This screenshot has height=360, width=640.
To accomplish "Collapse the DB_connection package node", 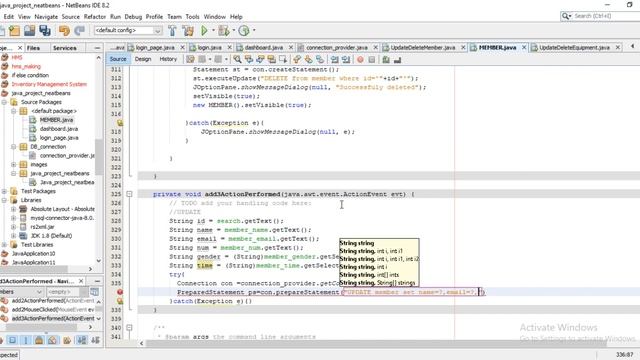I will [13, 147].
